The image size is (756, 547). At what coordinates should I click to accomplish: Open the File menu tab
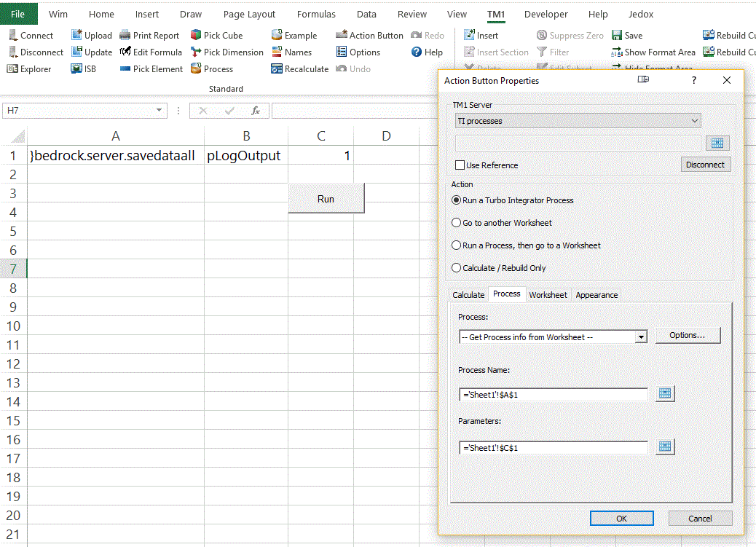(x=17, y=14)
